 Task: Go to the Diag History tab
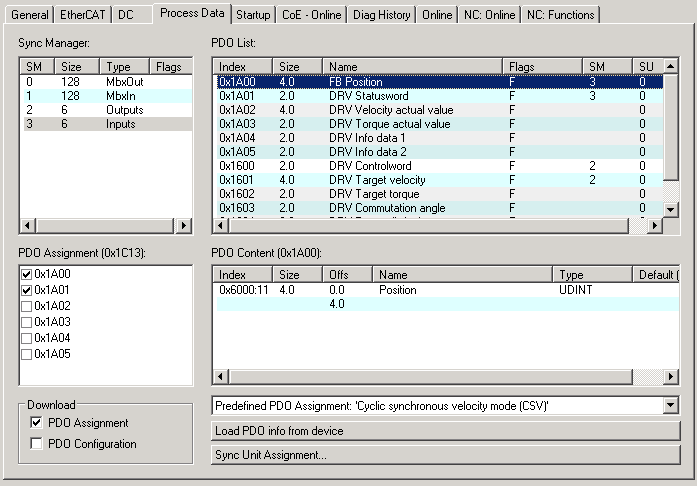pyautogui.click(x=381, y=15)
